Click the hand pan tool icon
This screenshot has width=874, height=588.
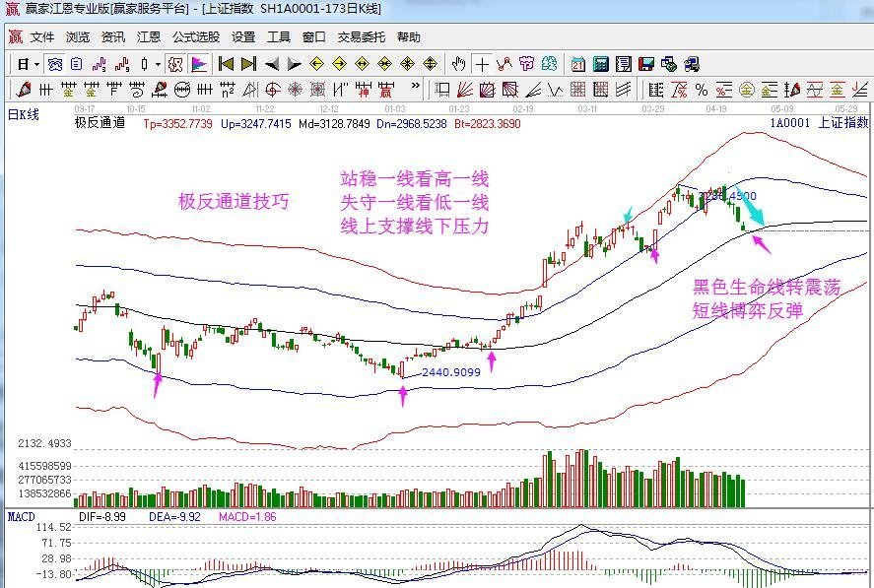click(x=458, y=64)
